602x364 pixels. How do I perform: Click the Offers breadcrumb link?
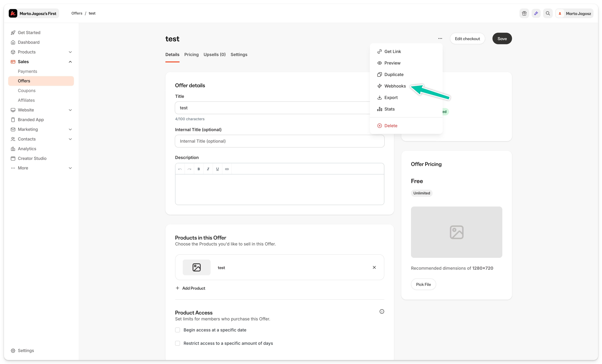tap(77, 13)
